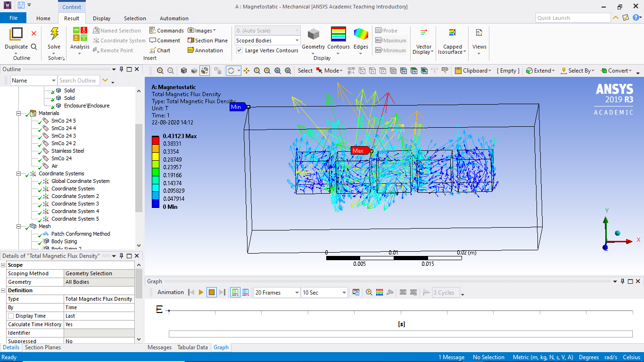Viewport: 644px width, 362px height.
Task: Open the Images dropdown
Action: coord(202,31)
